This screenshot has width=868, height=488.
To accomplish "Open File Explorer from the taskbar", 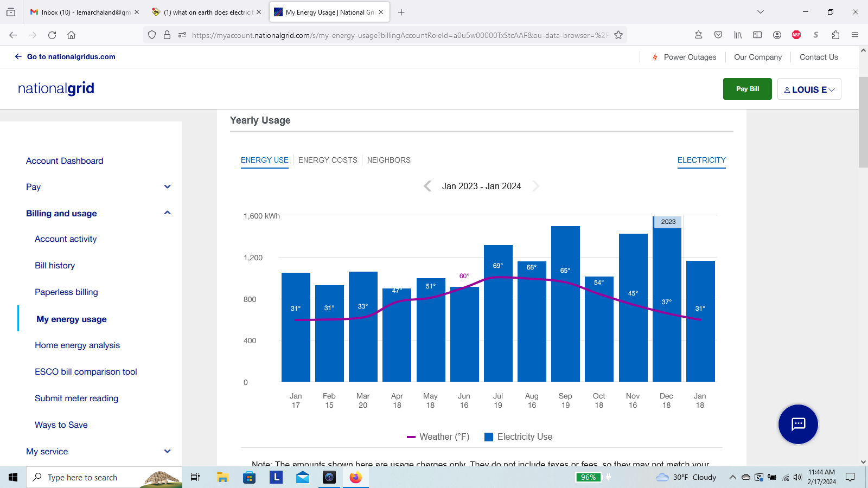I will pyautogui.click(x=222, y=477).
